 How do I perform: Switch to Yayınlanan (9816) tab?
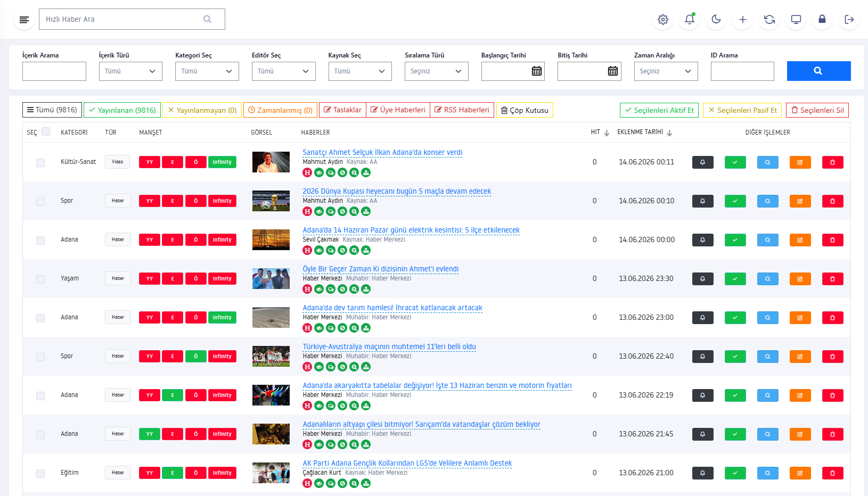(122, 110)
